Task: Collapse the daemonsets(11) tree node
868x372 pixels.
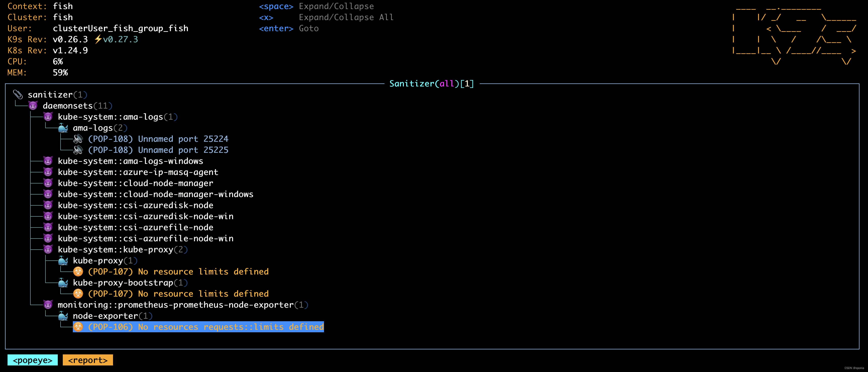Action: point(78,106)
